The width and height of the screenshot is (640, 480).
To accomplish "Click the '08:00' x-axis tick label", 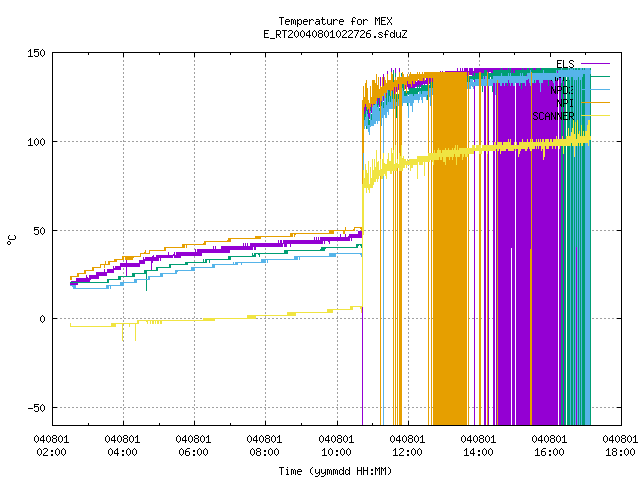I will (264, 453).
